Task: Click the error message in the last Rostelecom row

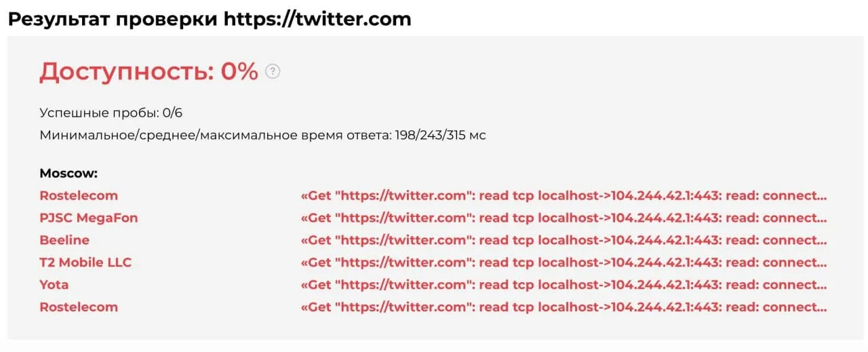Action: click(564, 307)
